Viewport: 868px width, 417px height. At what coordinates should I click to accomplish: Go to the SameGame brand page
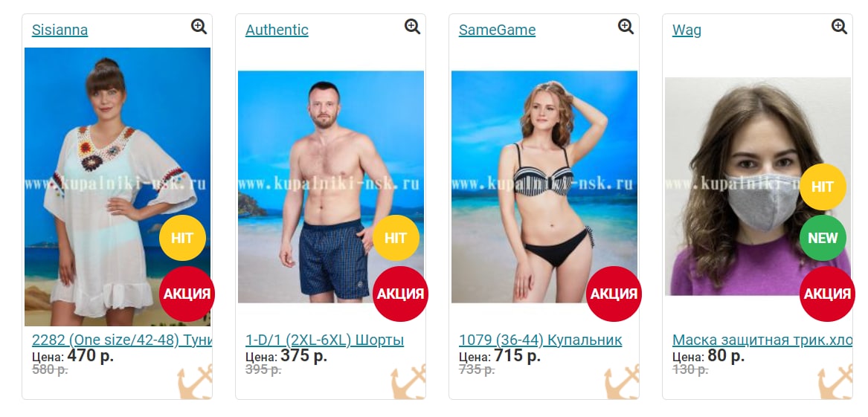pyautogui.click(x=497, y=30)
